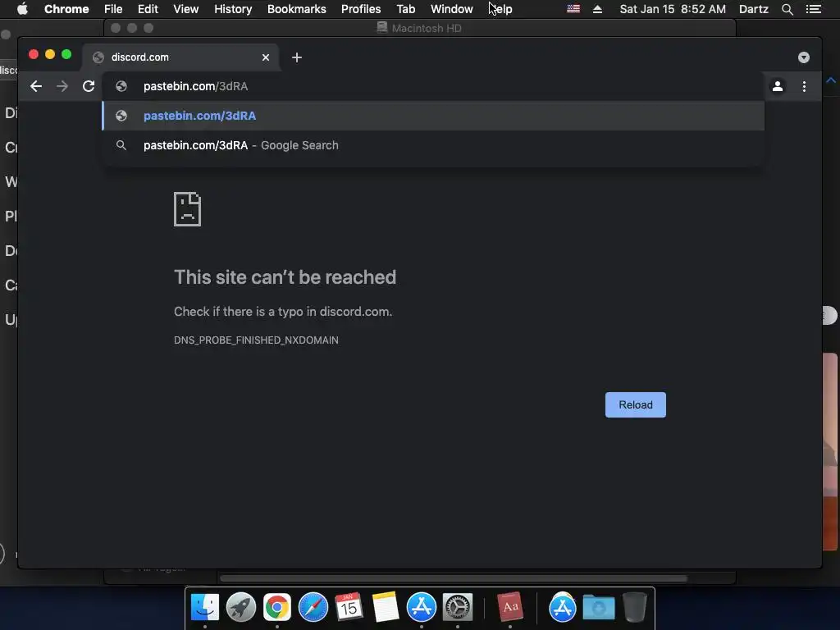The width and height of the screenshot is (840, 630).
Task: Go back to the previous page
Action: 36,86
